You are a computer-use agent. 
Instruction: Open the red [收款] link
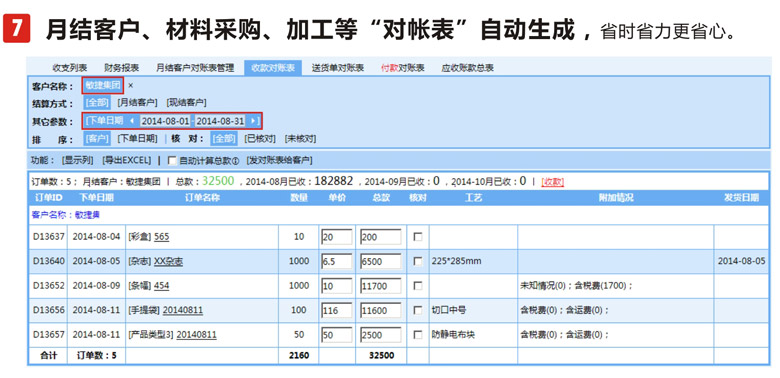(552, 182)
